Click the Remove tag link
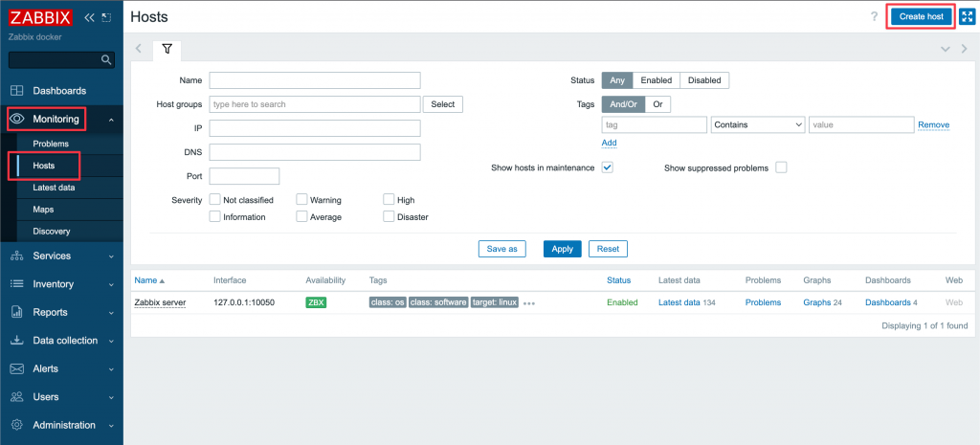Image resolution: width=980 pixels, height=445 pixels. pyautogui.click(x=934, y=125)
